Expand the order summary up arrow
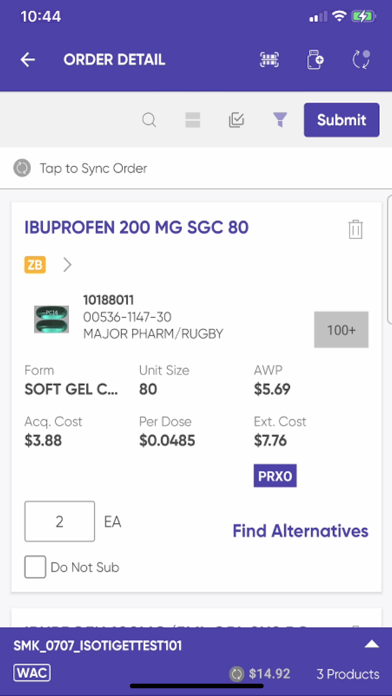The image size is (392, 696). (x=372, y=645)
